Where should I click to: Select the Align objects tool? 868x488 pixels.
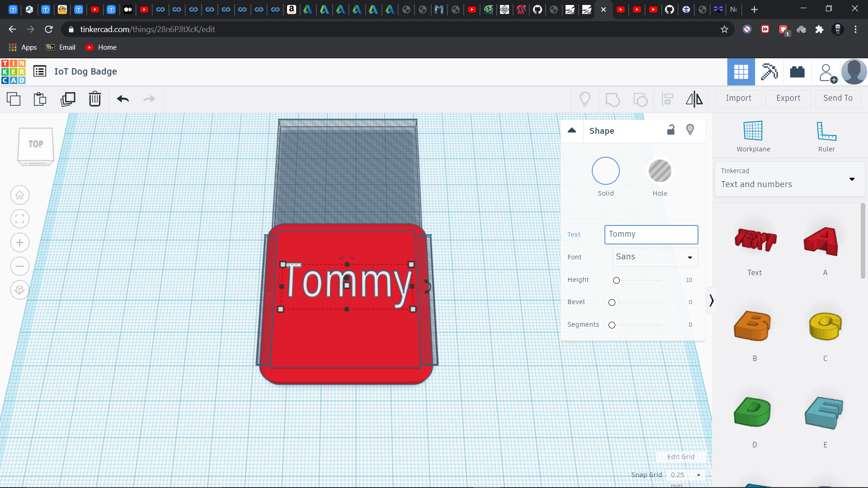tap(668, 99)
